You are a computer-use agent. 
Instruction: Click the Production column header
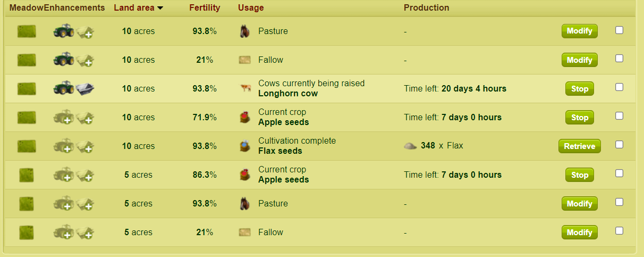click(x=426, y=8)
